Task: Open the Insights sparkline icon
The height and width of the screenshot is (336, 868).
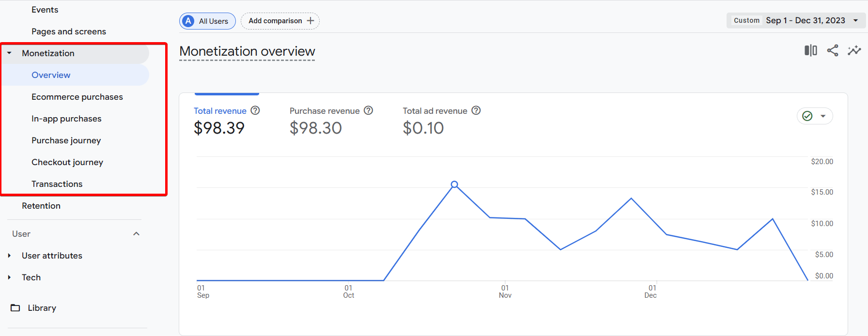Action: pos(854,50)
